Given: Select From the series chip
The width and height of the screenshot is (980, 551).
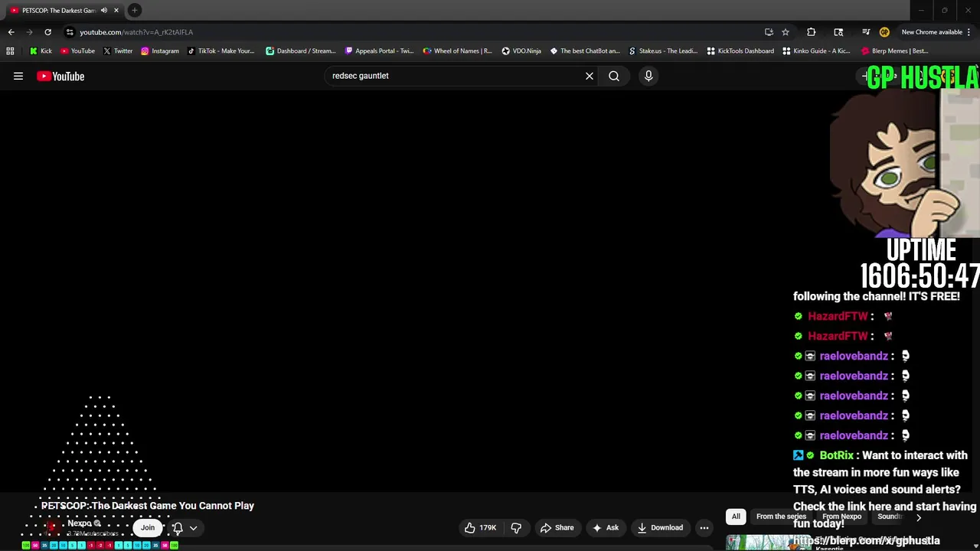Looking at the screenshot, I should click(x=781, y=517).
